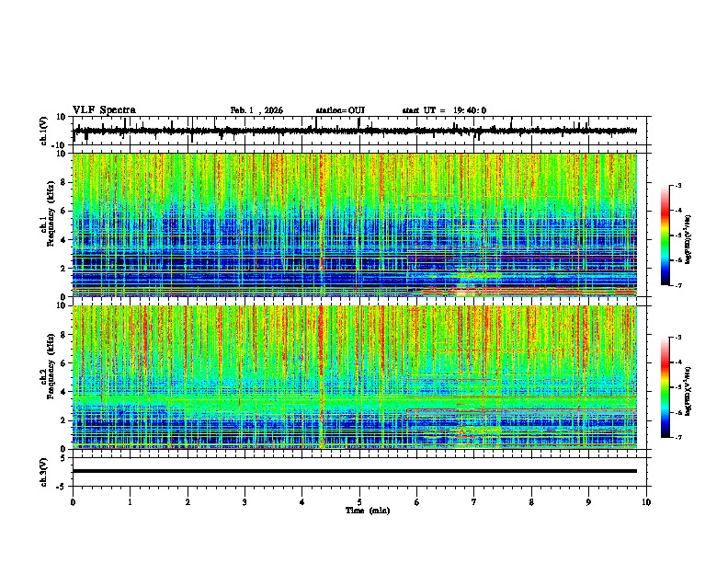The height and width of the screenshot is (563, 728).
Task: Click the date "Feb. 1, 2026"
Action: click(256, 110)
